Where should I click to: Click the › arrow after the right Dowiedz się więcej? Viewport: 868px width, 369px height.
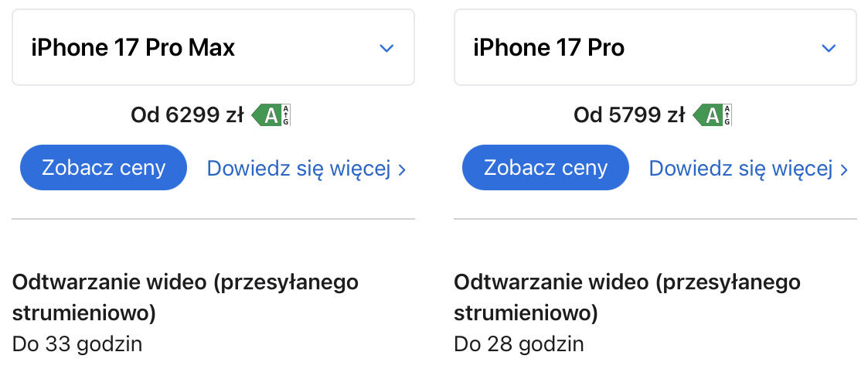(x=843, y=169)
